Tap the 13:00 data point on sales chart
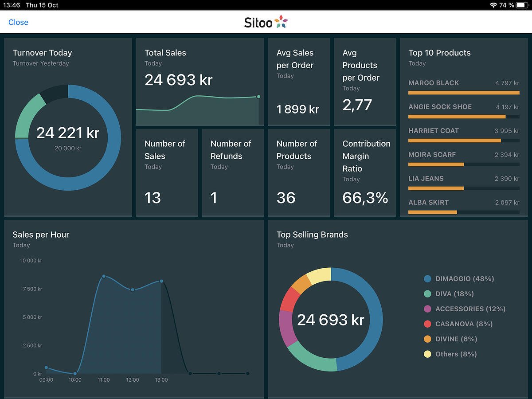This screenshot has height=399, width=532. (x=161, y=281)
